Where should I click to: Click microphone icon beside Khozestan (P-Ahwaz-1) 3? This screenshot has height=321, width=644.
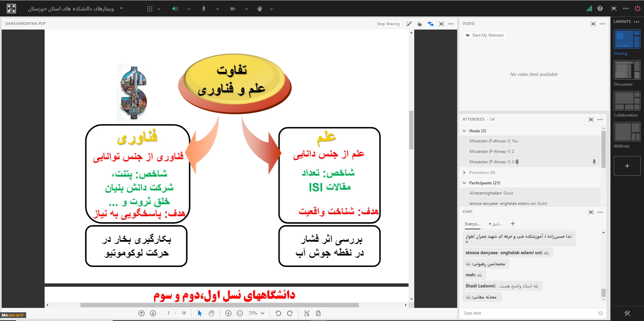point(594,162)
